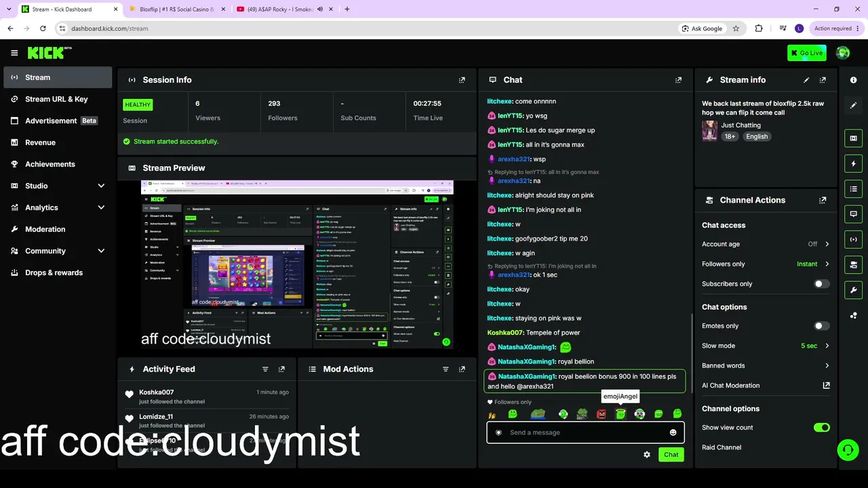Pop out the Mod Actions panel

(x=462, y=369)
